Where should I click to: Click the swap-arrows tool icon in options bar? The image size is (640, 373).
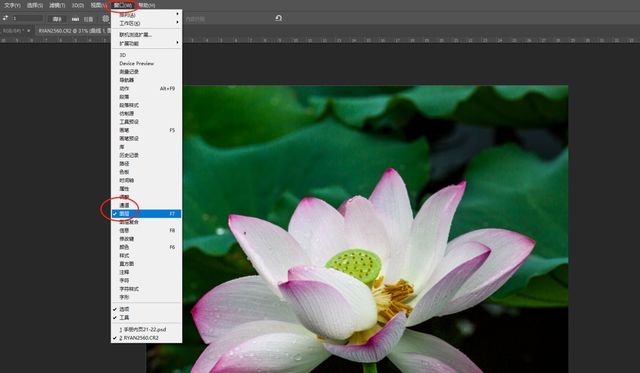click(x=5, y=18)
